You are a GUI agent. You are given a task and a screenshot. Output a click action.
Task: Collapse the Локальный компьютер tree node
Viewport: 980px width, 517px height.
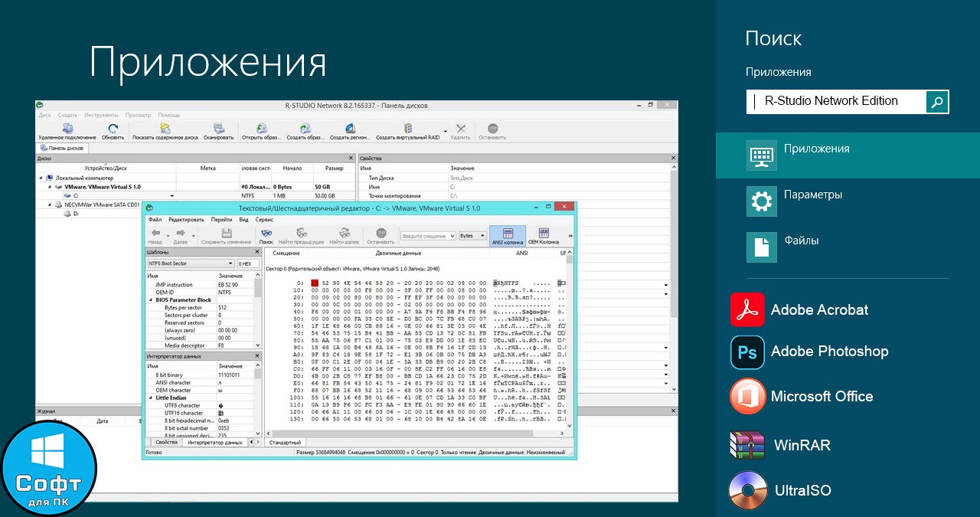[x=40, y=177]
